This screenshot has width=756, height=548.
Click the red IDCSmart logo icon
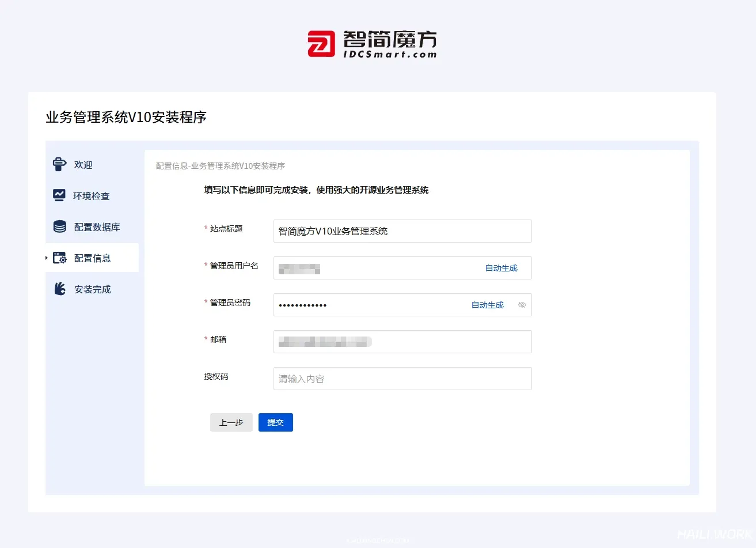pos(321,44)
